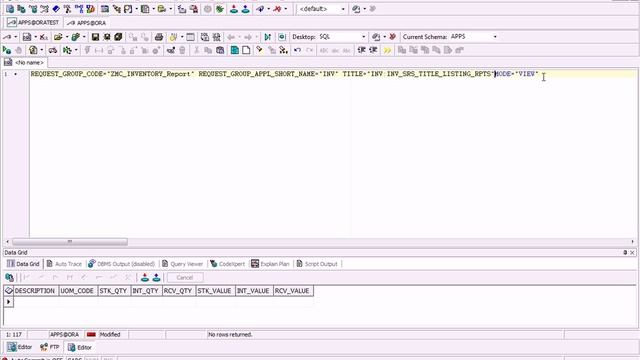Click the pin icon on Data Grid panel
The image size is (640, 360).
coord(625,253)
